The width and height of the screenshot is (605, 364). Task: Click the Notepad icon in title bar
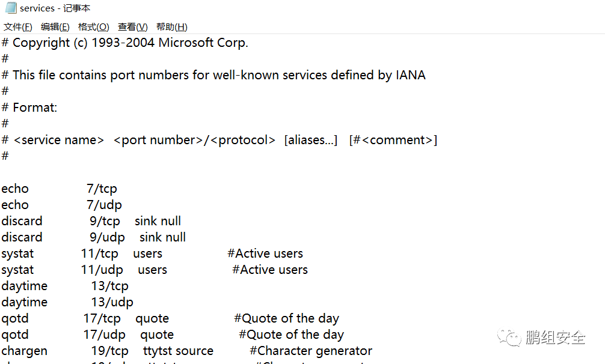tap(11, 8)
